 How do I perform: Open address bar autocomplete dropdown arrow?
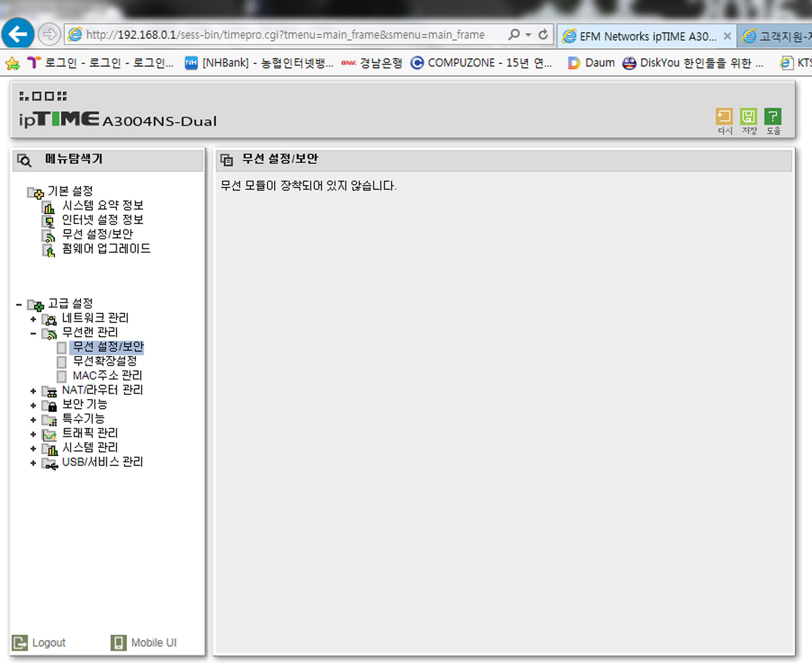tap(528, 35)
